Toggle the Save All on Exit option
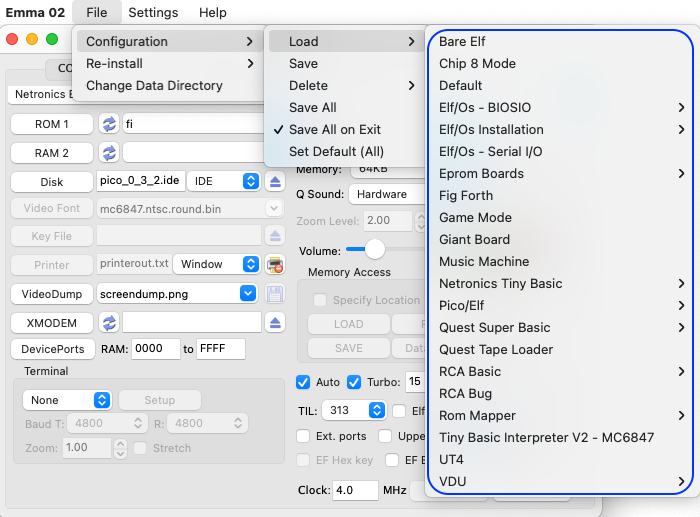Screen dimensions: 700x517 click(344, 129)
